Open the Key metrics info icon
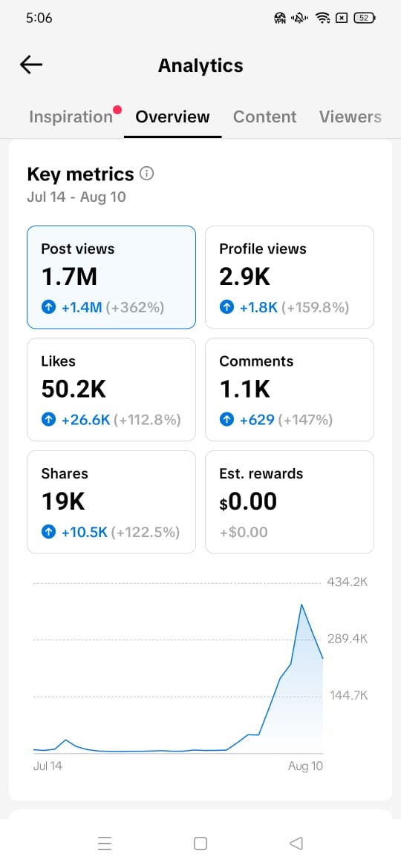This screenshot has width=401, height=868. [147, 174]
